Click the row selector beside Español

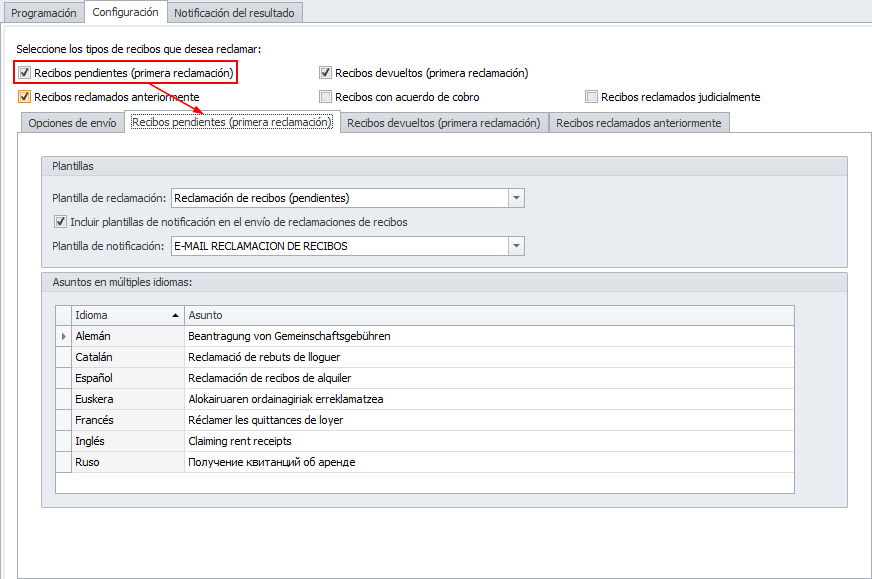pyautogui.click(x=63, y=378)
